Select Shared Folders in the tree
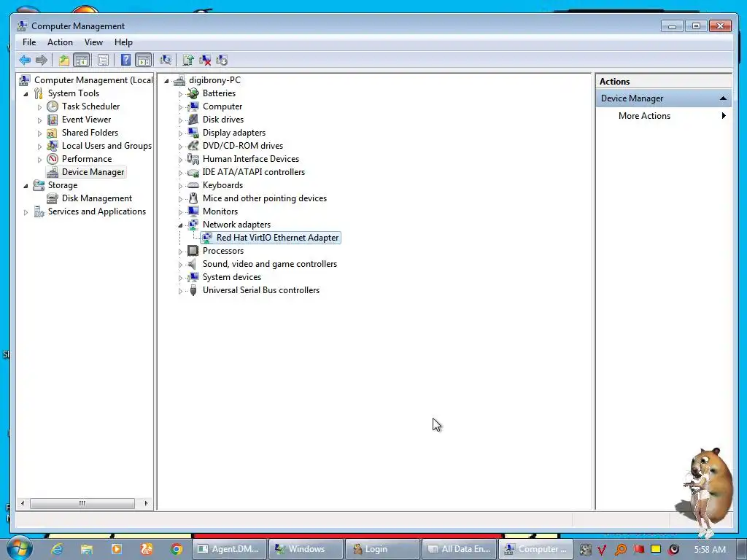The image size is (747, 560). [x=90, y=133]
